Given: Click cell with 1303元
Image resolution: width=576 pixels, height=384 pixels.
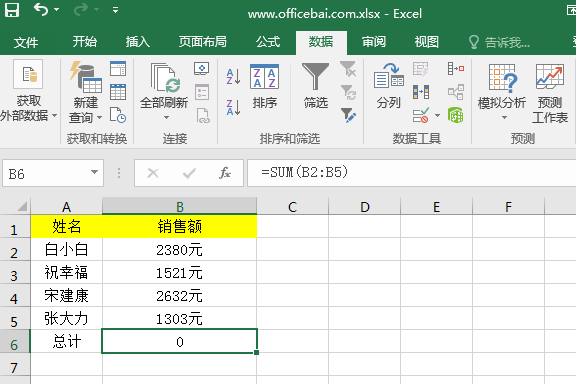Looking at the screenshot, I should click(180, 319).
